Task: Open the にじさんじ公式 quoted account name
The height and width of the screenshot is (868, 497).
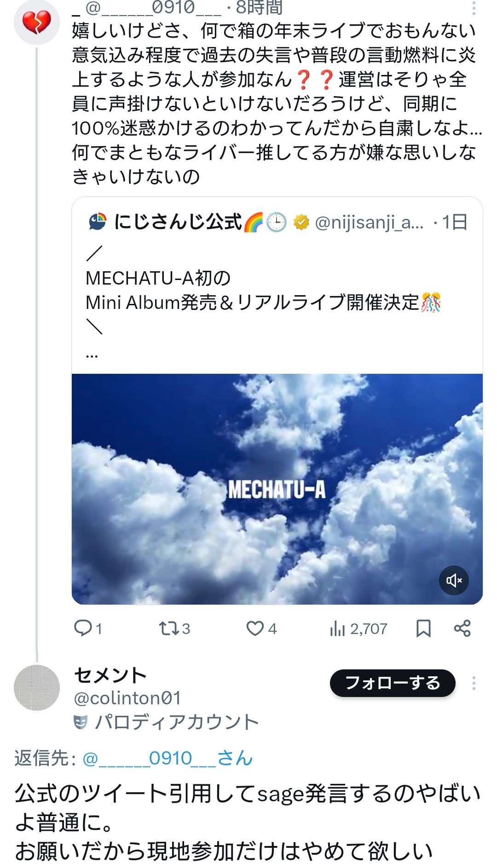Action: tap(178, 222)
